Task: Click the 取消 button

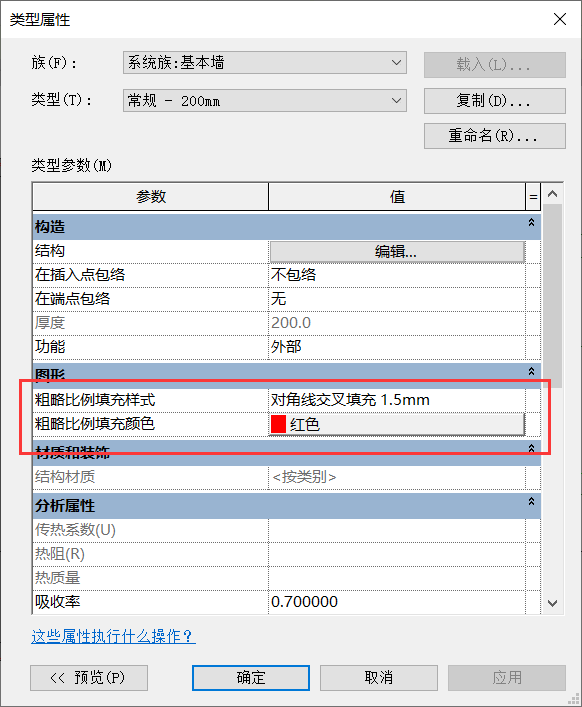Action: tap(379, 678)
